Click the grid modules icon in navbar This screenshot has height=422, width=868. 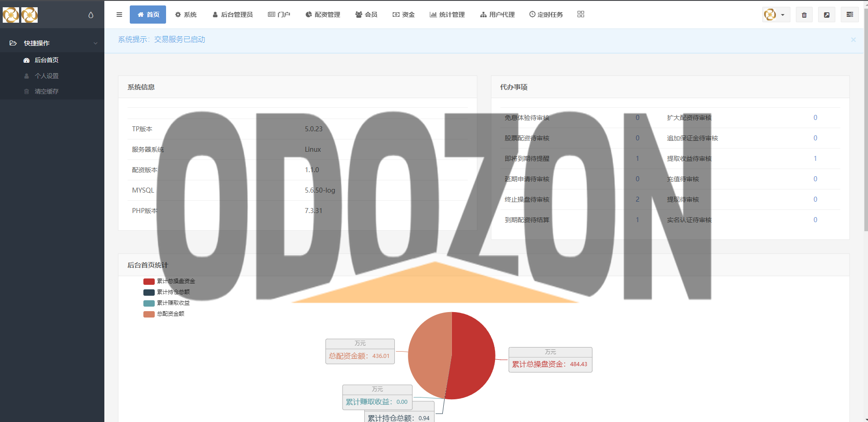point(581,15)
